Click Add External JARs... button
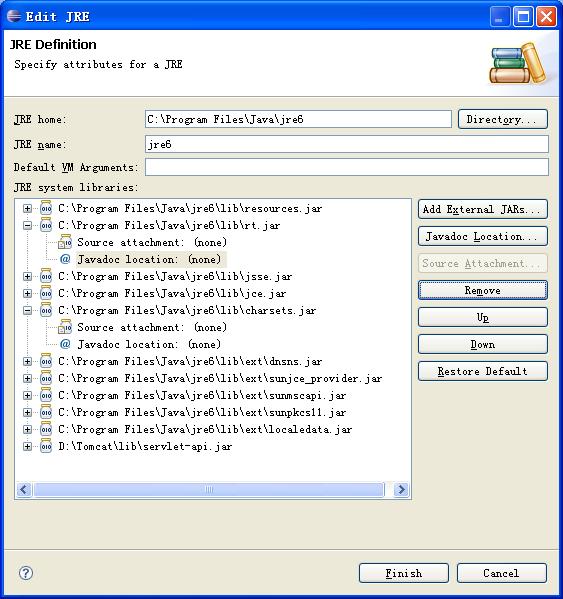This screenshot has width=563, height=599. tap(482, 209)
